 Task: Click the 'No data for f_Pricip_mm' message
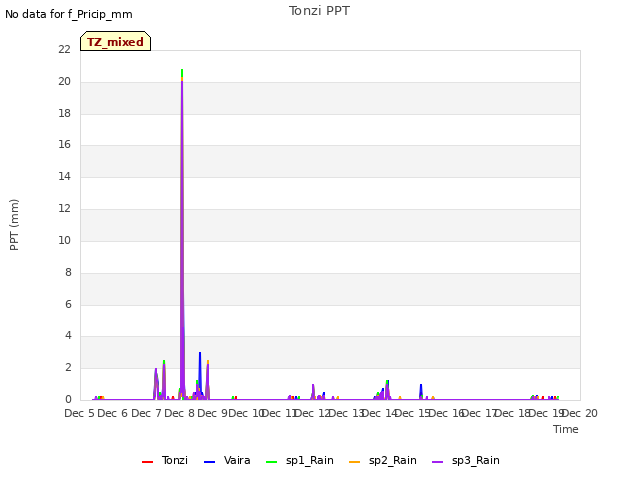[69, 14]
